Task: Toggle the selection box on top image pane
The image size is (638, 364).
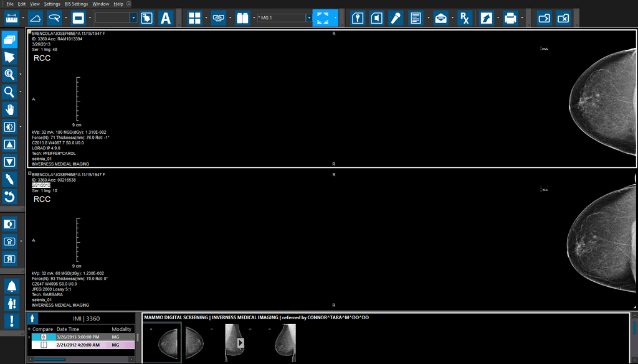Action: (29, 32)
